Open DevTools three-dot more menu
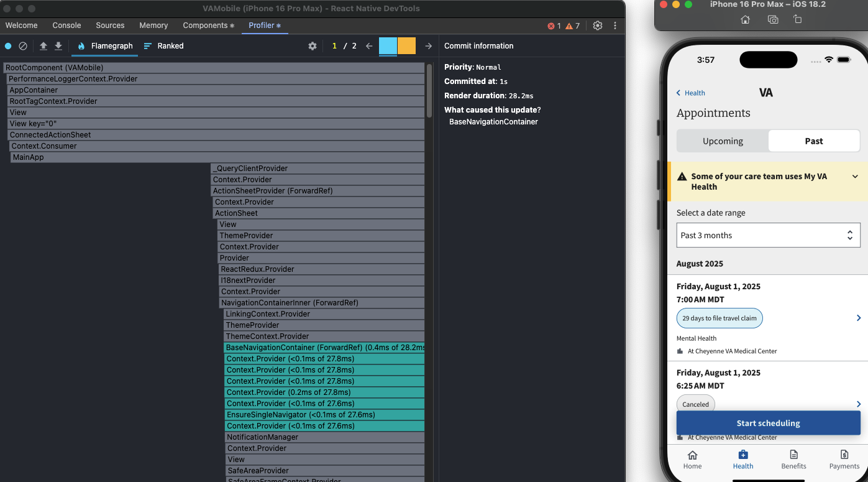 (615, 25)
